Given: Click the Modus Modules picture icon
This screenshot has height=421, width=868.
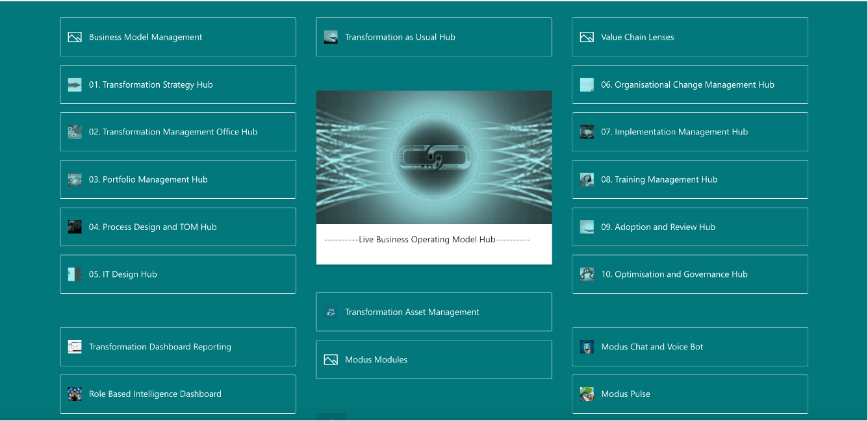Looking at the screenshot, I should point(329,359).
